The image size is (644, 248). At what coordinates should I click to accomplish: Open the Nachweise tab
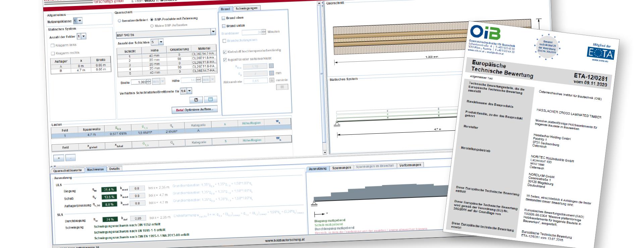click(x=95, y=169)
